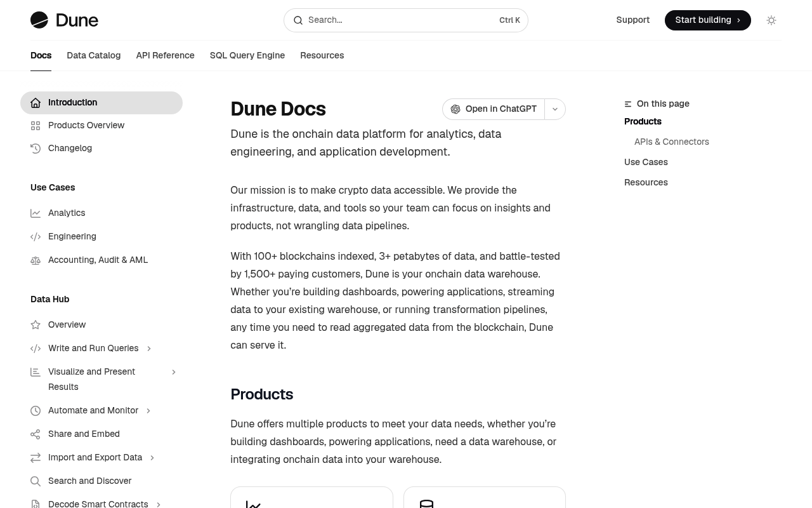Open Share and Embed page
812x508 pixels.
click(x=101, y=434)
